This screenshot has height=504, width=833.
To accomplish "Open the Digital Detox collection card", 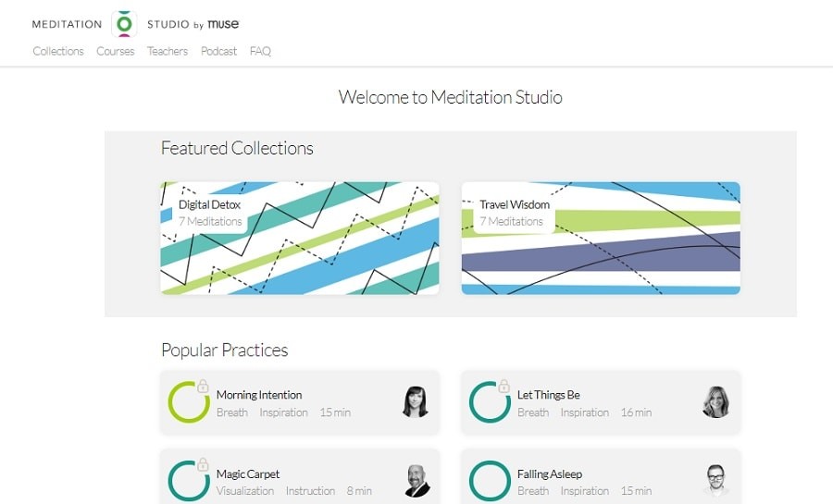I will click(x=300, y=239).
